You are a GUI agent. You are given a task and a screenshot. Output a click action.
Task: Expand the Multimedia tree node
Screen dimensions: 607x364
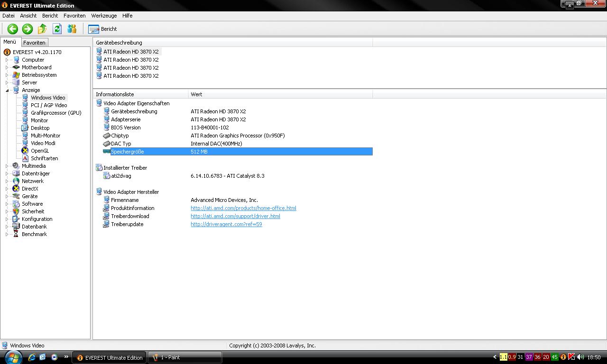(x=7, y=166)
